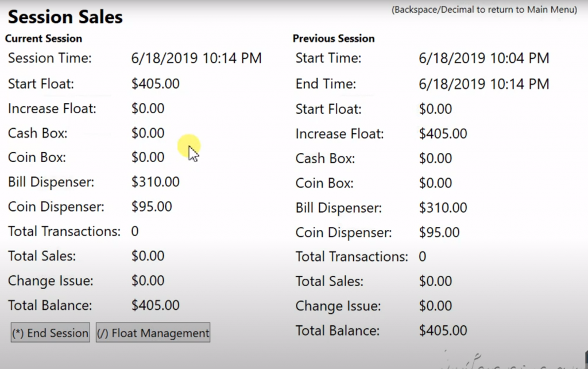Click current session Total Transactions count
Screen dimensions: 588x369
(x=134, y=232)
